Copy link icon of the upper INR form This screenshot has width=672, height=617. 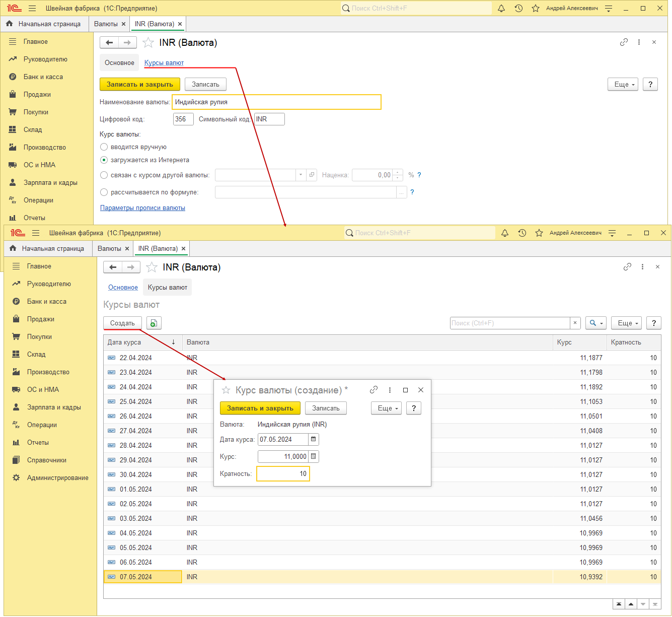pyautogui.click(x=624, y=42)
